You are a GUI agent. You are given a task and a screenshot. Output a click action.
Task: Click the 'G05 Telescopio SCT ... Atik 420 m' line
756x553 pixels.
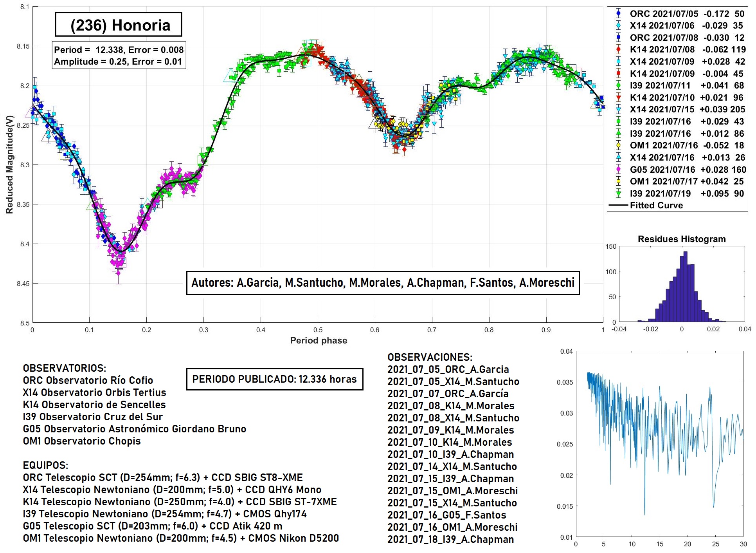click(x=153, y=526)
